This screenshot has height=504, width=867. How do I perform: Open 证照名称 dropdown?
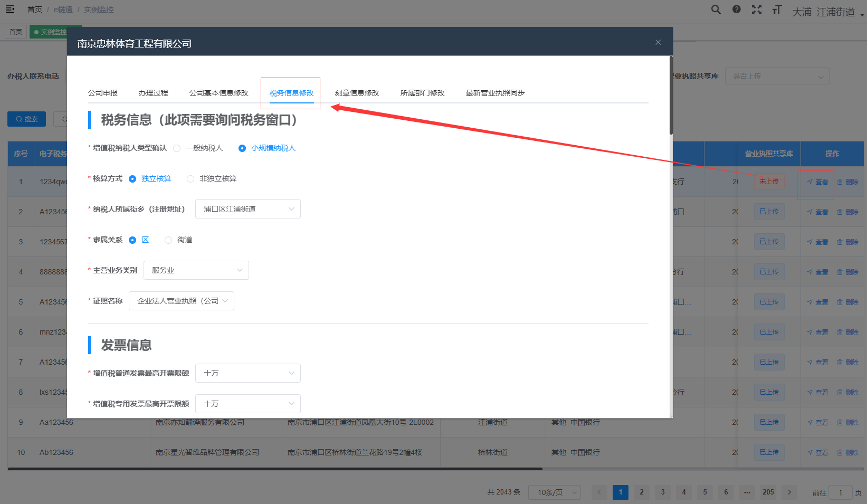182,301
